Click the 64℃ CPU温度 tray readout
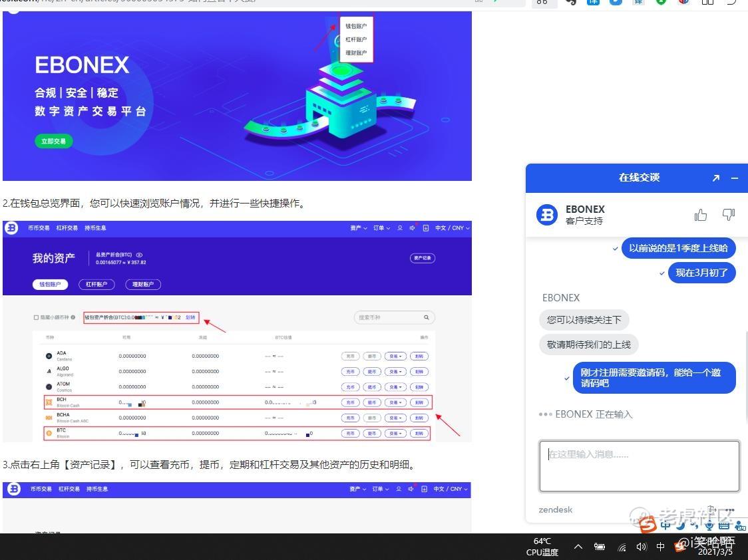The height and width of the screenshot is (560, 748). point(542,547)
